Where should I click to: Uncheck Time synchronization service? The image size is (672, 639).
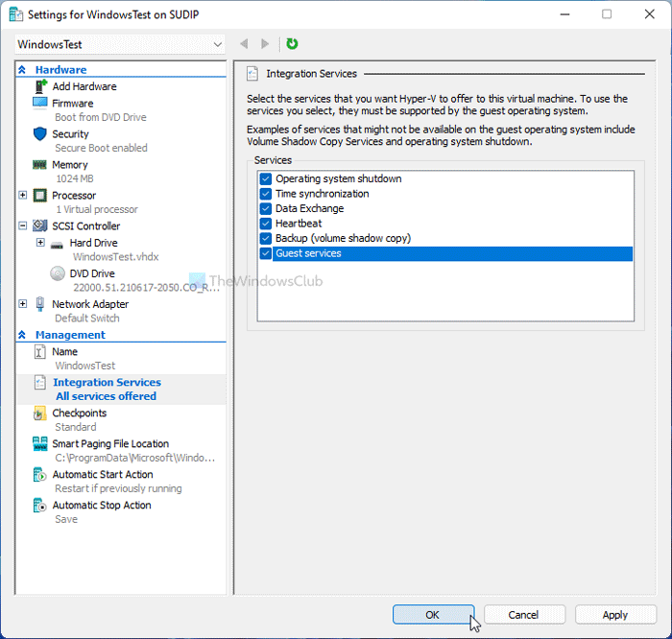pyautogui.click(x=266, y=194)
